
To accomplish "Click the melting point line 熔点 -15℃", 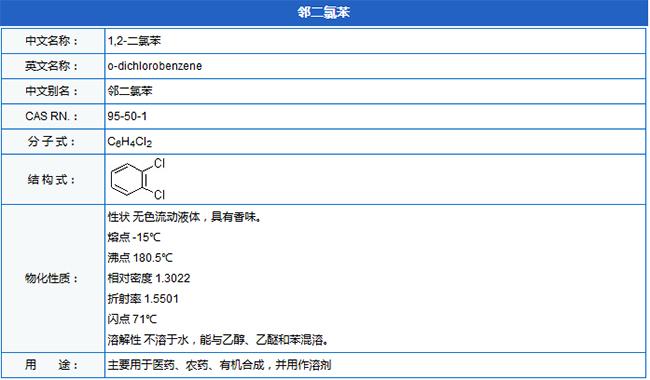I will pos(134,237).
